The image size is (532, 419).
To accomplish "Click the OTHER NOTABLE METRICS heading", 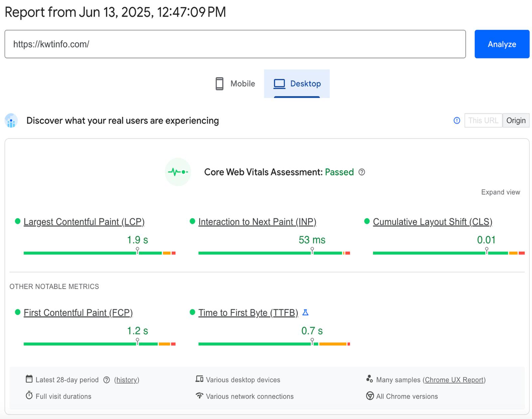I will pyautogui.click(x=54, y=287).
